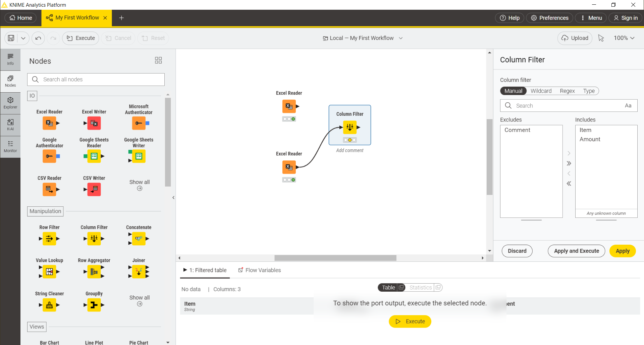
Task: Select the Joiner node icon
Action: point(138,272)
